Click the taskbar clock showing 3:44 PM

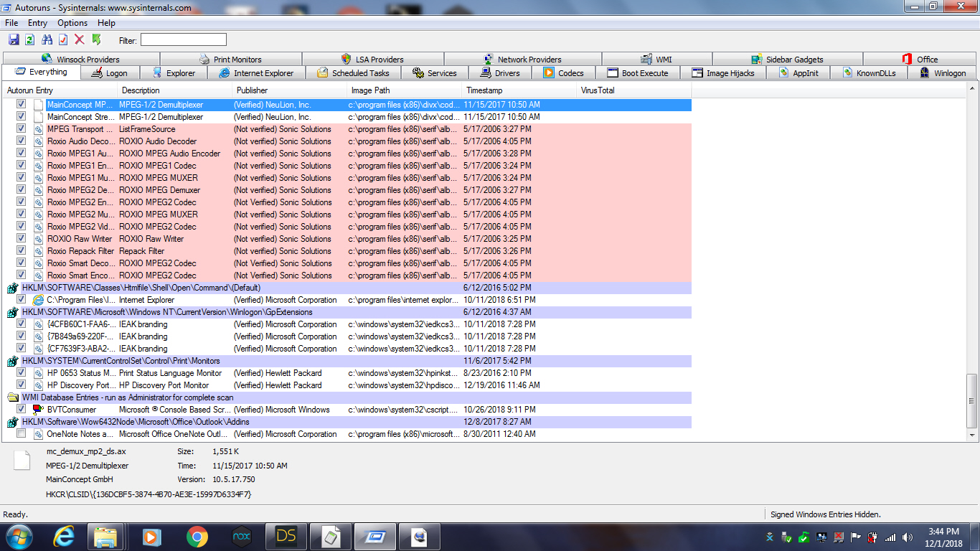pyautogui.click(x=943, y=537)
